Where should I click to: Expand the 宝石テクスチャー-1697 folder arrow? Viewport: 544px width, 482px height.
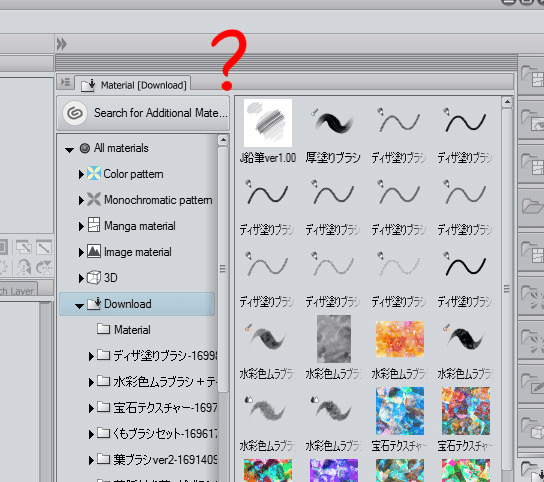coord(91,408)
